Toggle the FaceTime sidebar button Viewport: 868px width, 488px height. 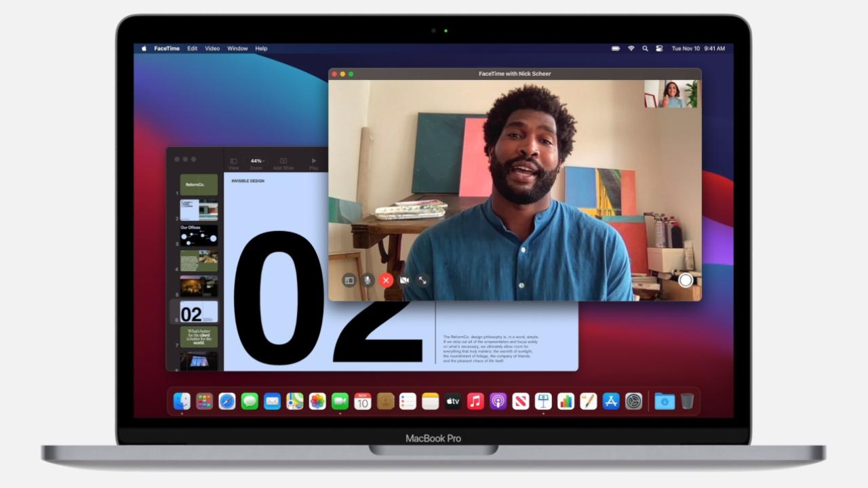(349, 280)
